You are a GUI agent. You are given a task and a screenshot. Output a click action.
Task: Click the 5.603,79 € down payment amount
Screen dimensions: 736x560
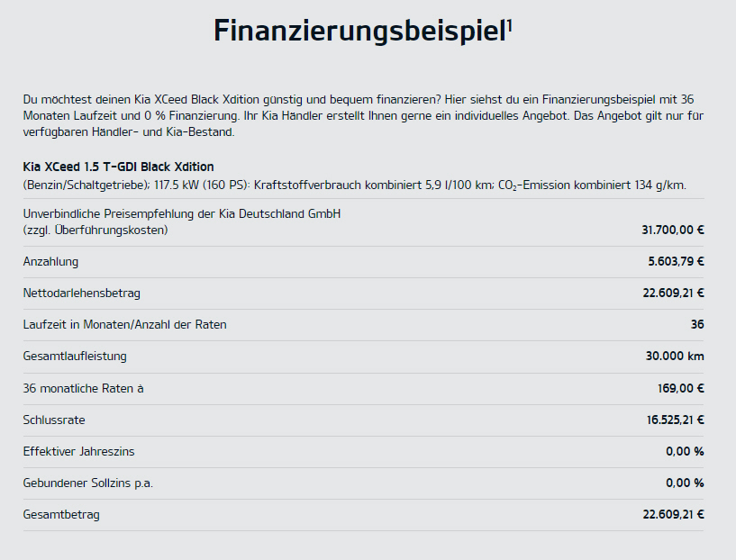pos(676,262)
